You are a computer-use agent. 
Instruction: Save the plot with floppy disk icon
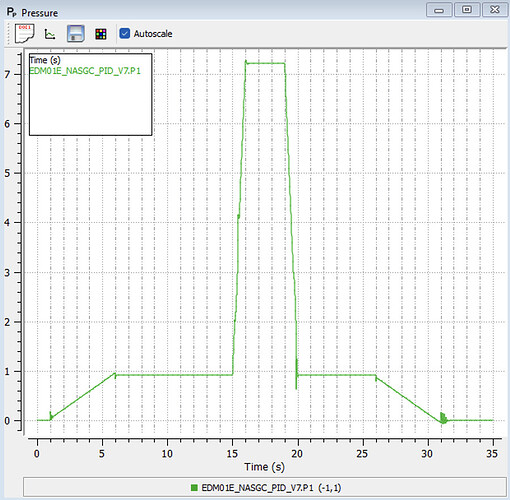[76, 34]
